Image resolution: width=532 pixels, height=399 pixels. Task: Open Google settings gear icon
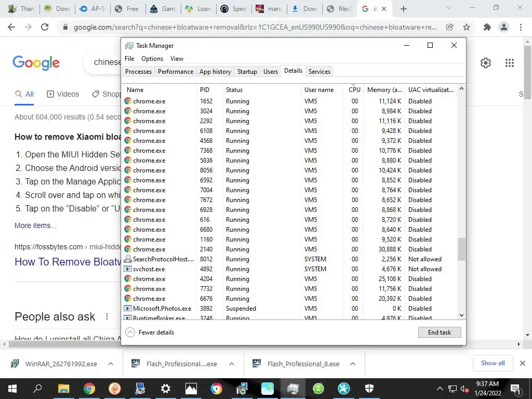pos(486,63)
